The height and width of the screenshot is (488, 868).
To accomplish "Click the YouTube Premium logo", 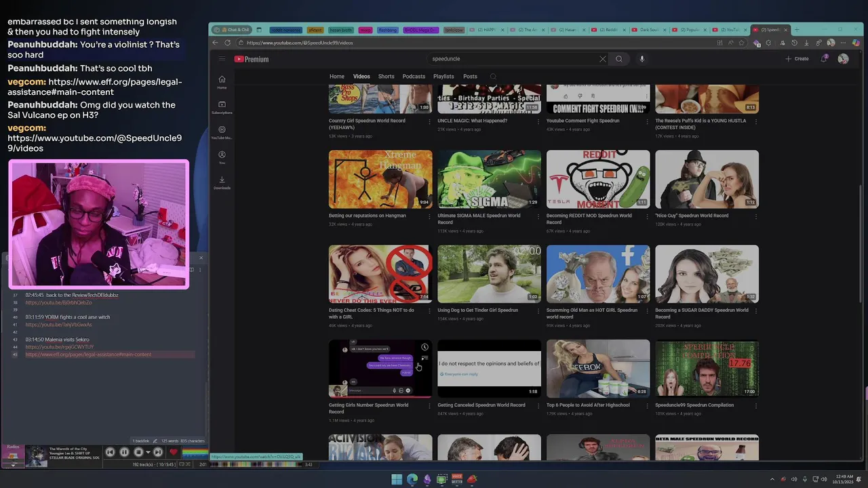I will point(252,59).
